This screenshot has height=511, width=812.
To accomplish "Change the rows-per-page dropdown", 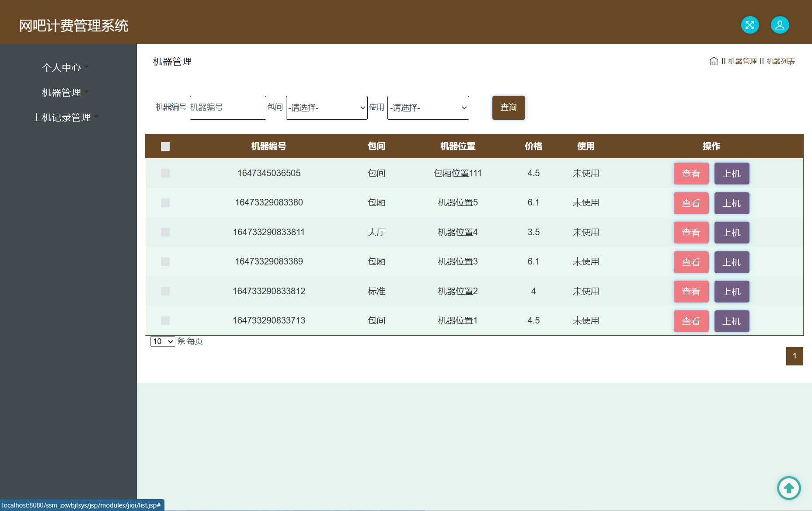I will pos(163,341).
